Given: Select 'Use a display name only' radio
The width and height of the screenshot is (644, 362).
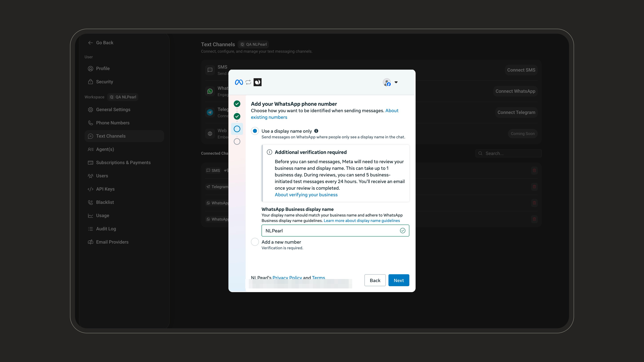Looking at the screenshot, I should pyautogui.click(x=255, y=131).
